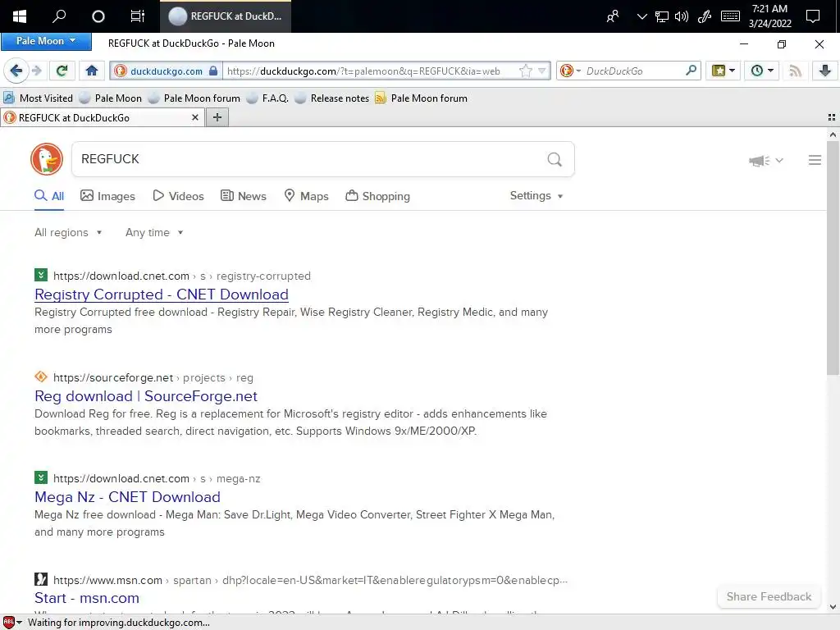Open Start - msn.com result

click(x=87, y=598)
